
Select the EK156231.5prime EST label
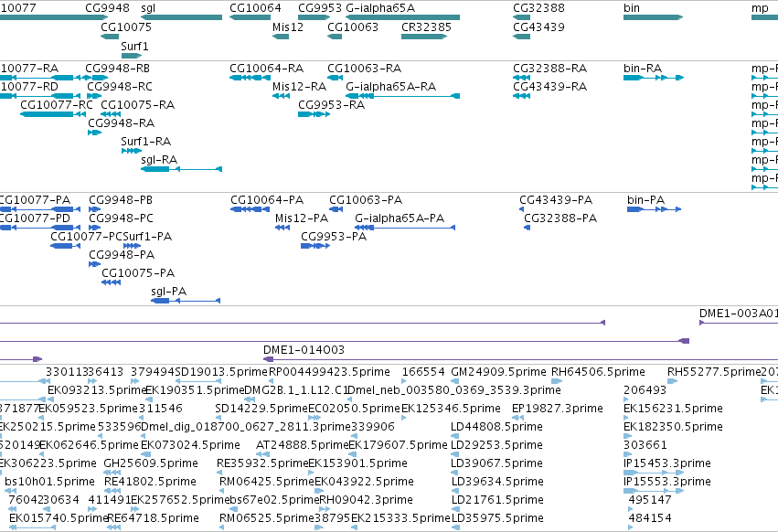click(x=673, y=409)
